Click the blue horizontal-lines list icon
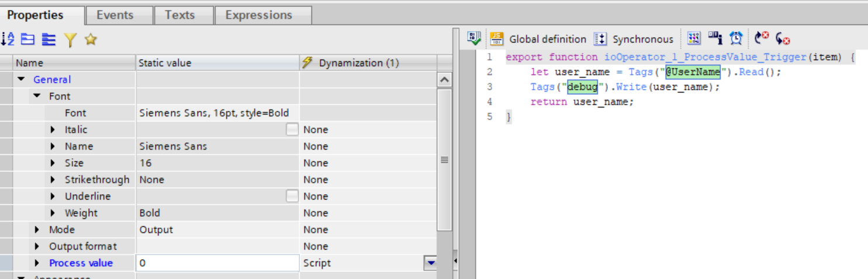This screenshot has height=279, width=868. 49,39
